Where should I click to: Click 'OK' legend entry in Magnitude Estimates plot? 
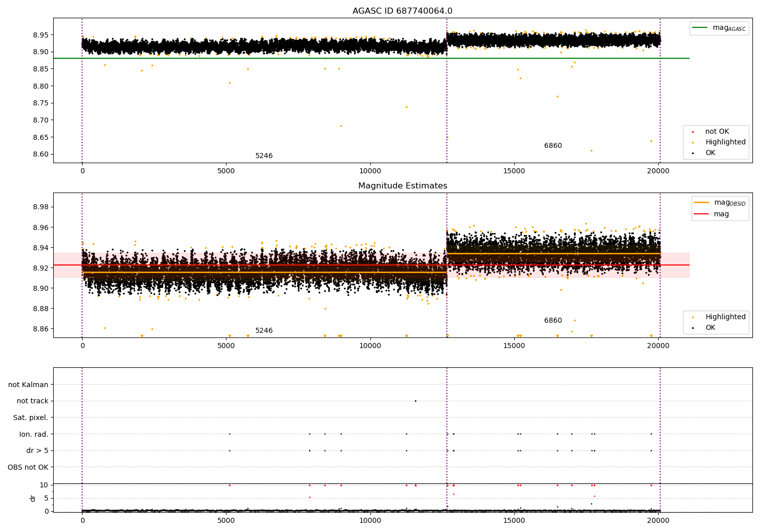click(710, 328)
